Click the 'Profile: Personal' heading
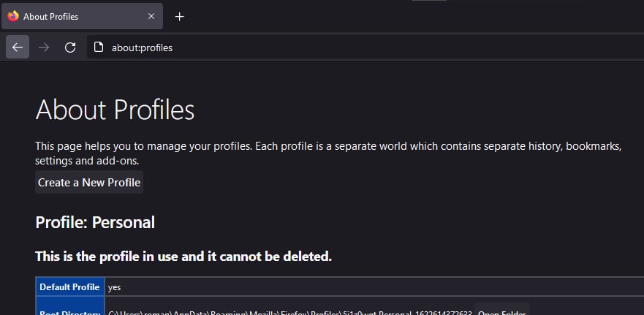644x315 pixels. pos(95,222)
